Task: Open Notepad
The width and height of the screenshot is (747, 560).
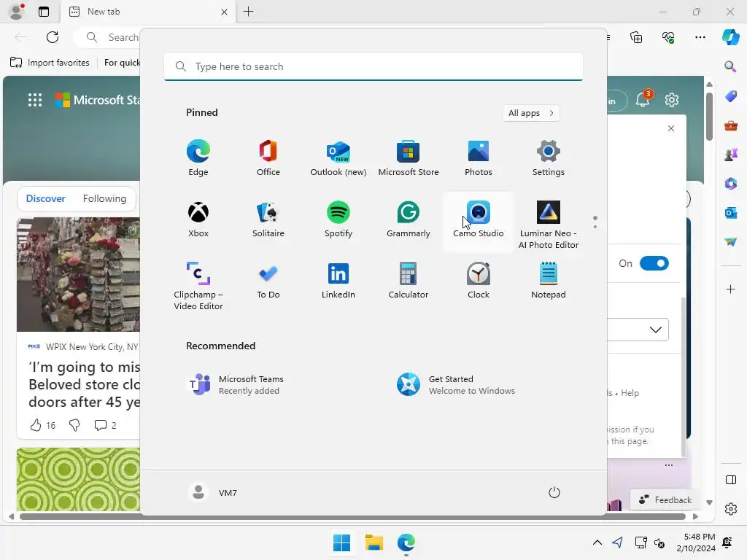Action: coord(549,281)
